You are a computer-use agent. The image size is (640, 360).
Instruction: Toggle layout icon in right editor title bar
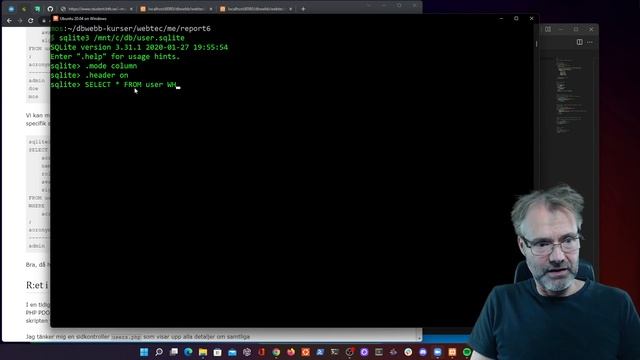coord(548,29)
